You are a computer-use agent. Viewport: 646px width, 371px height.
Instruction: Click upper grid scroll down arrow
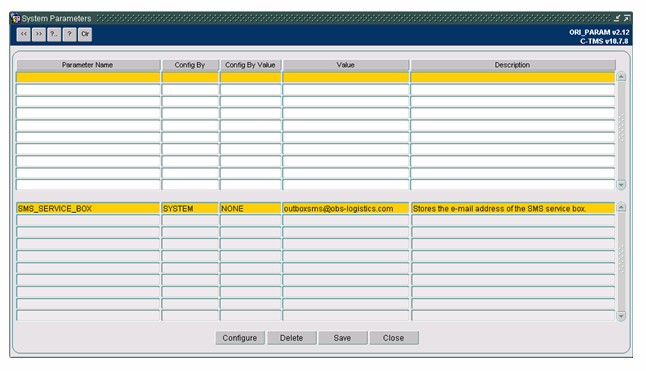click(x=621, y=185)
